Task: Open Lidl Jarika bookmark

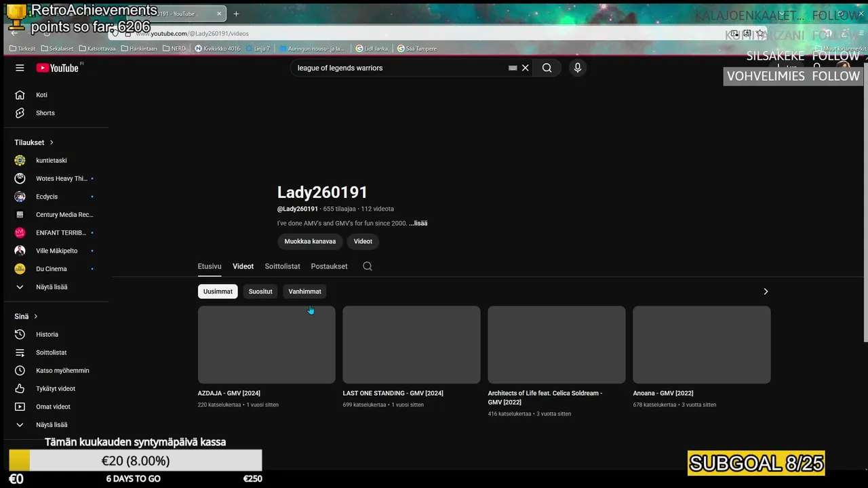Action: (371, 49)
